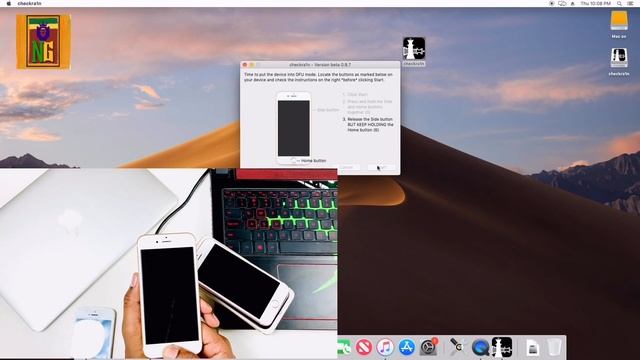640x360 pixels.
Task: Open the App Store from the dock
Action: coord(407,347)
